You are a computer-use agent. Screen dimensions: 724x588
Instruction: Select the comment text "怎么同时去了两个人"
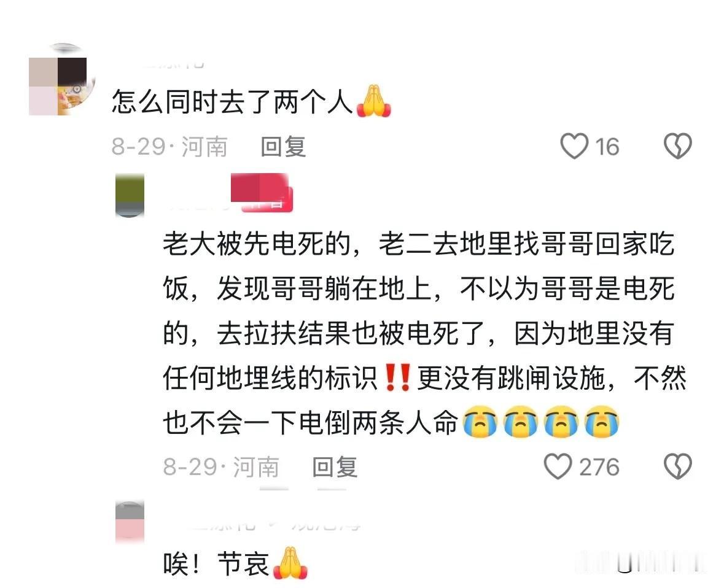coord(232,101)
